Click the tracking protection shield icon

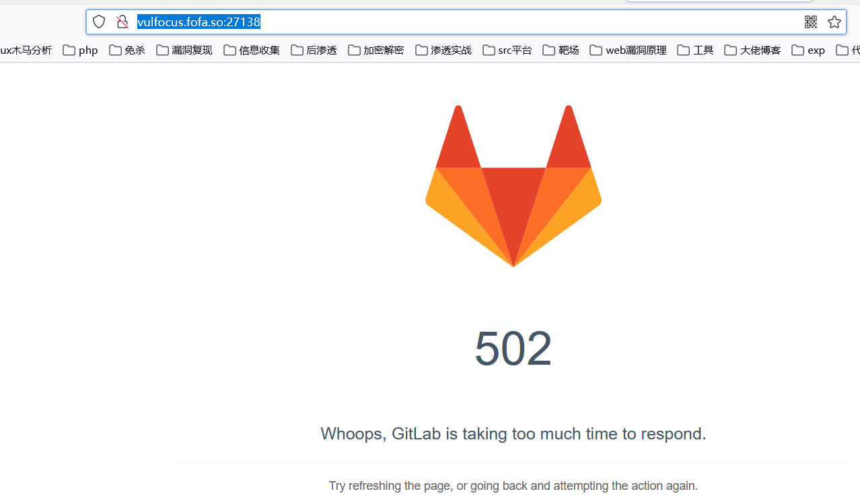click(x=98, y=22)
